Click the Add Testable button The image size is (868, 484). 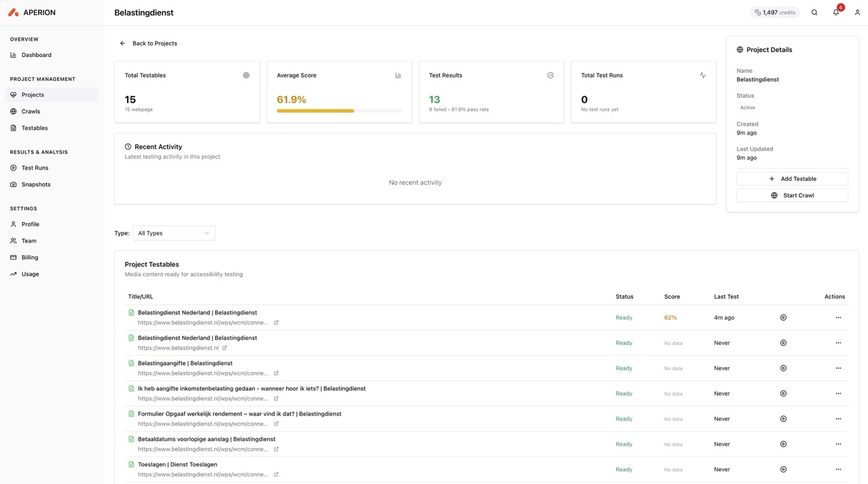point(792,179)
